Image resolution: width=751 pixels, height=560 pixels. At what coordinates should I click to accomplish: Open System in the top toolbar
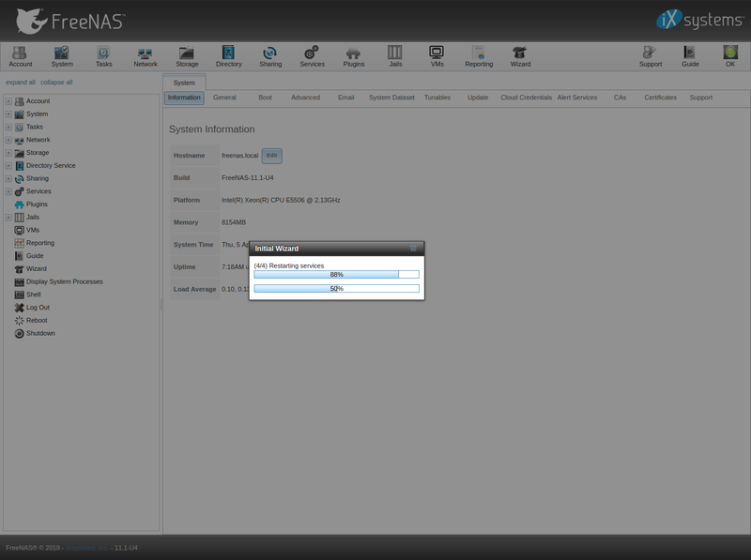coord(62,56)
